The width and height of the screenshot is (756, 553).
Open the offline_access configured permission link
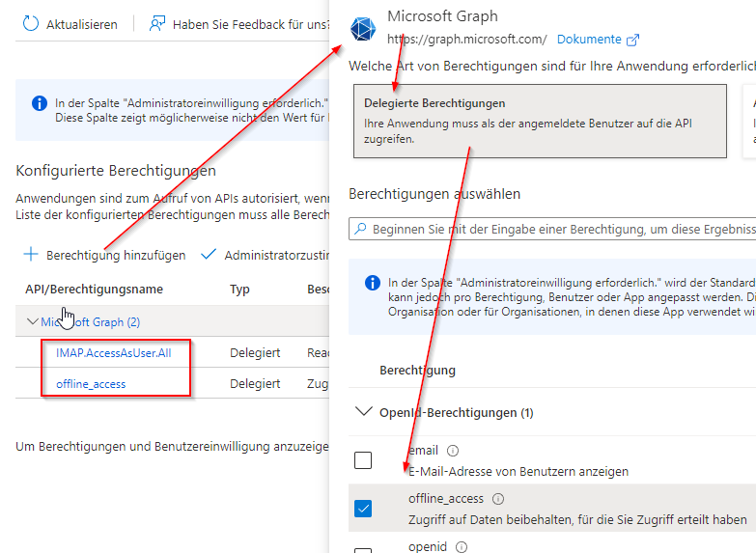pyautogui.click(x=91, y=383)
